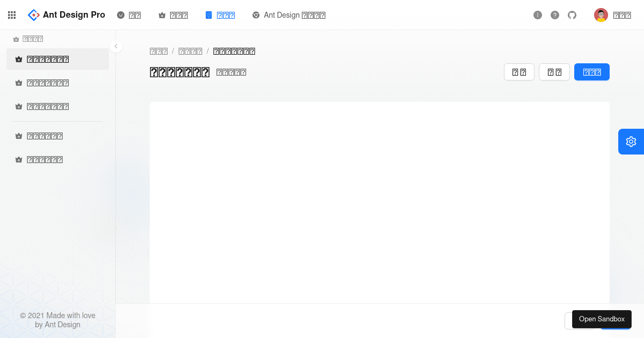The width and height of the screenshot is (644, 338).
Task: Select the crown icon top navigation item
Action: 173,15
